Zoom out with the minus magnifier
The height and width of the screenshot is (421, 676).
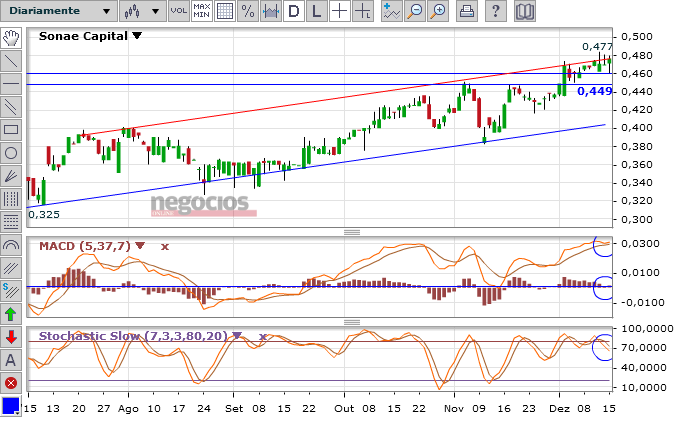(x=415, y=11)
